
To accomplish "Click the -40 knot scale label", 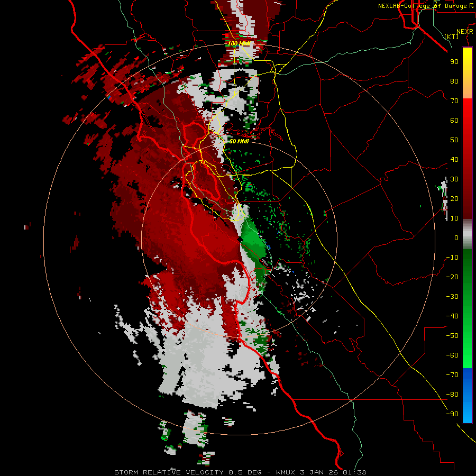I will click(x=452, y=316).
